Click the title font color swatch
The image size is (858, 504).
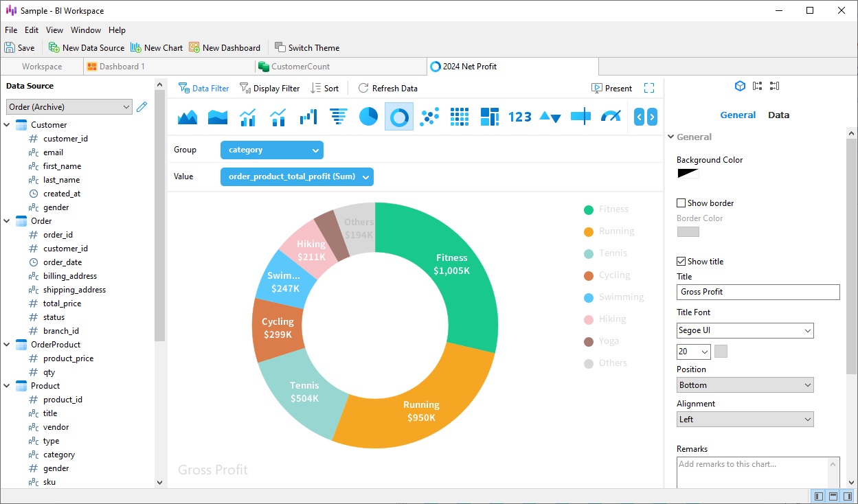(721, 352)
